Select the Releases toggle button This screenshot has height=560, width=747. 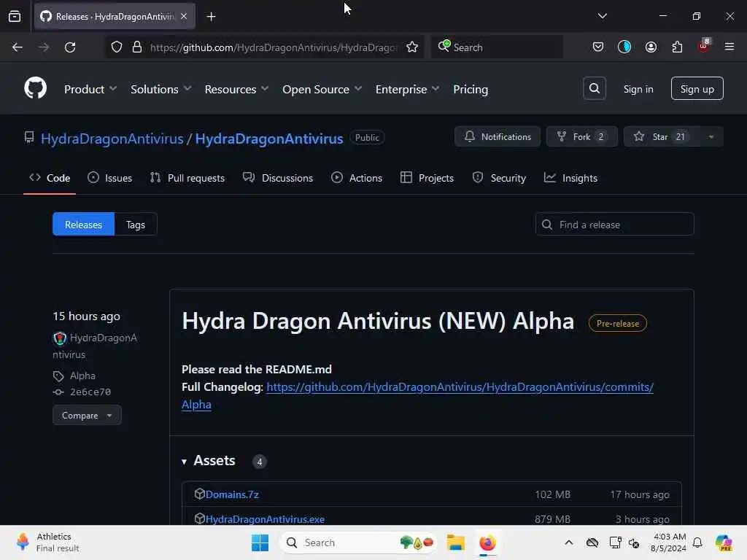click(x=83, y=225)
